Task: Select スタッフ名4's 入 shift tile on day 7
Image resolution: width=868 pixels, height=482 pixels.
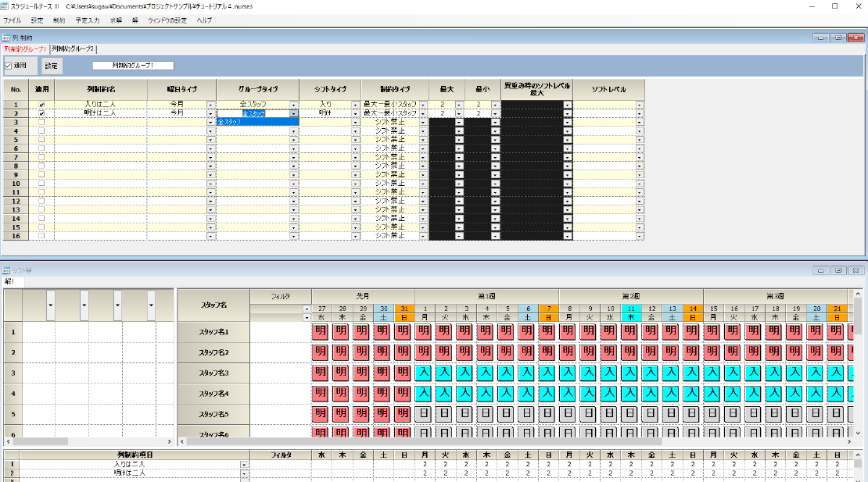Action: pyautogui.click(x=547, y=394)
